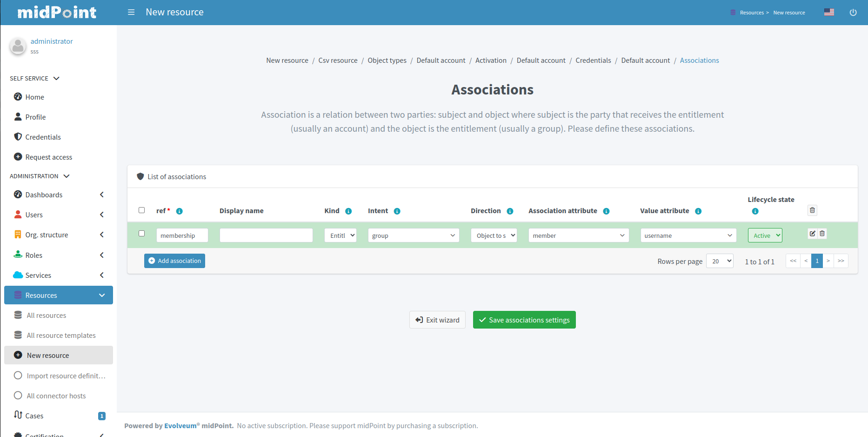The height and width of the screenshot is (437, 868).
Task: Click the header trash delete icon
Action: click(x=812, y=210)
